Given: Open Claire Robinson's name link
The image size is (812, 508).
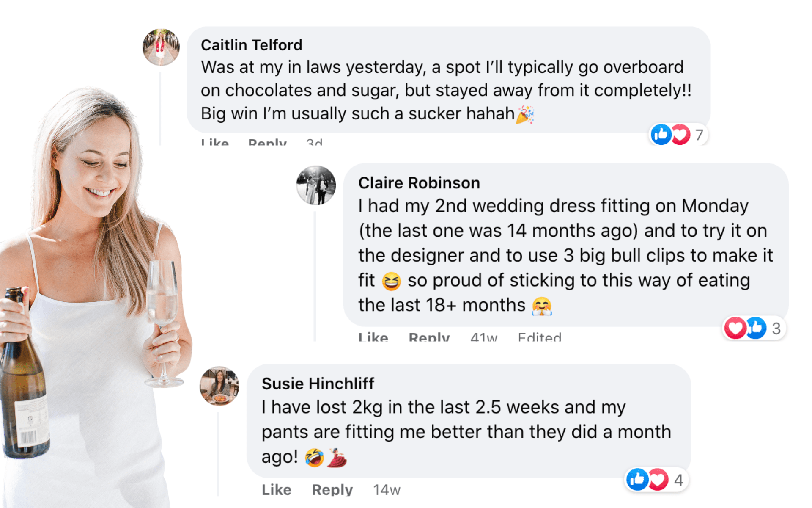Looking at the screenshot, I should (419, 183).
